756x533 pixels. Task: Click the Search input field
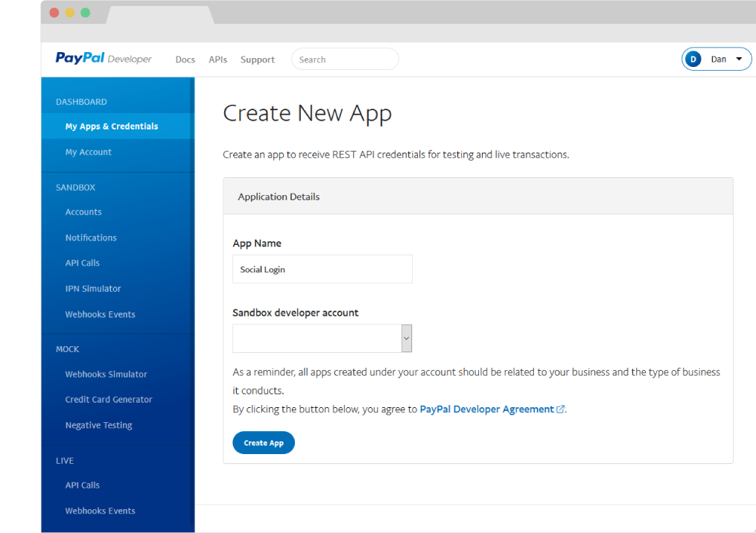345,60
